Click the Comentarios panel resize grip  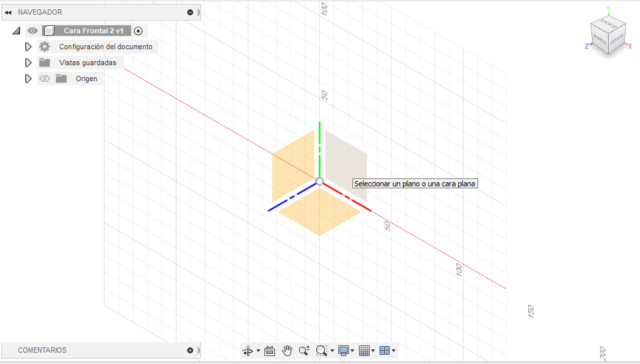pos(198,350)
